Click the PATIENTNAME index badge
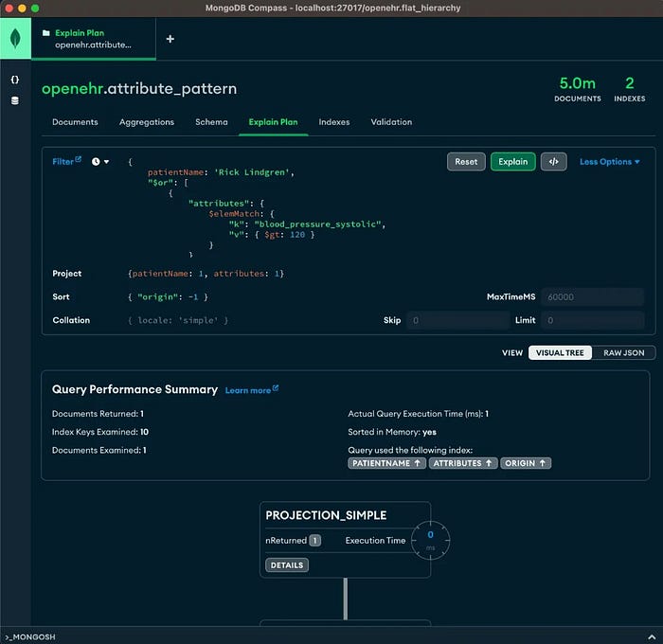This screenshot has width=663, height=644. [x=386, y=463]
